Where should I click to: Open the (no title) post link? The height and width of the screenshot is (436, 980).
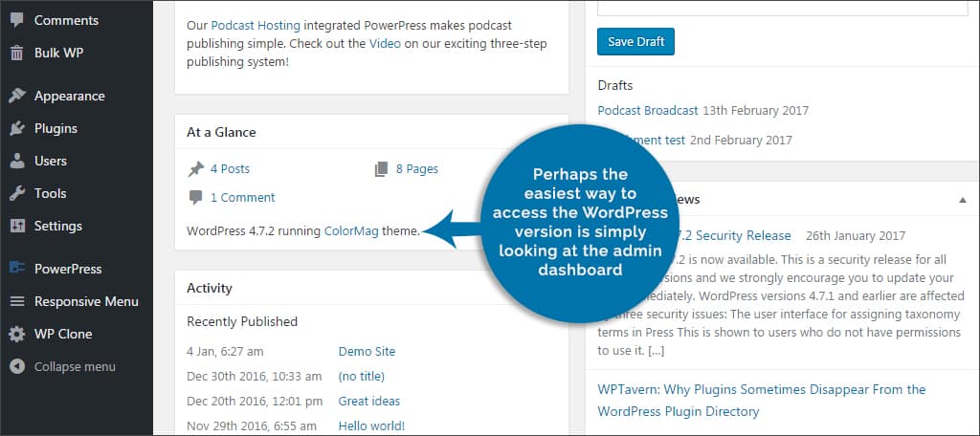coord(361,377)
